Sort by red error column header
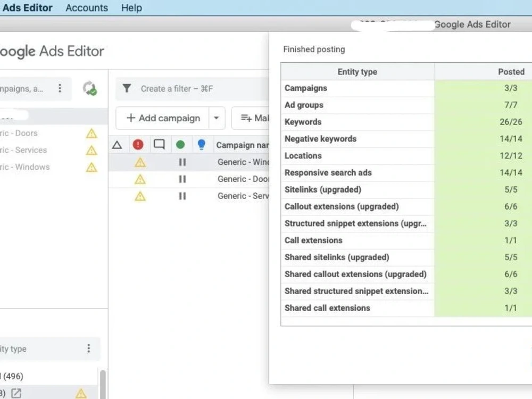 (138, 145)
